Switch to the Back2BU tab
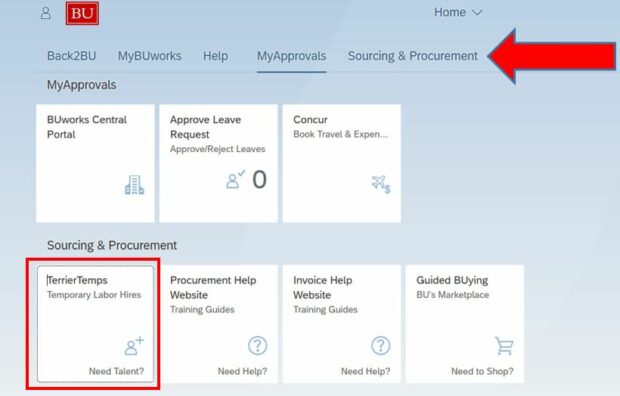 coord(72,56)
